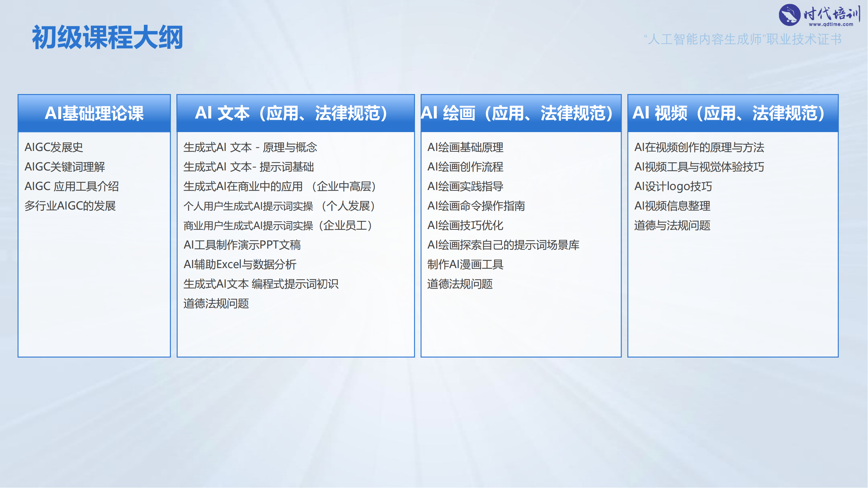Open the www.qdtime.com link

pyautogui.click(x=831, y=24)
